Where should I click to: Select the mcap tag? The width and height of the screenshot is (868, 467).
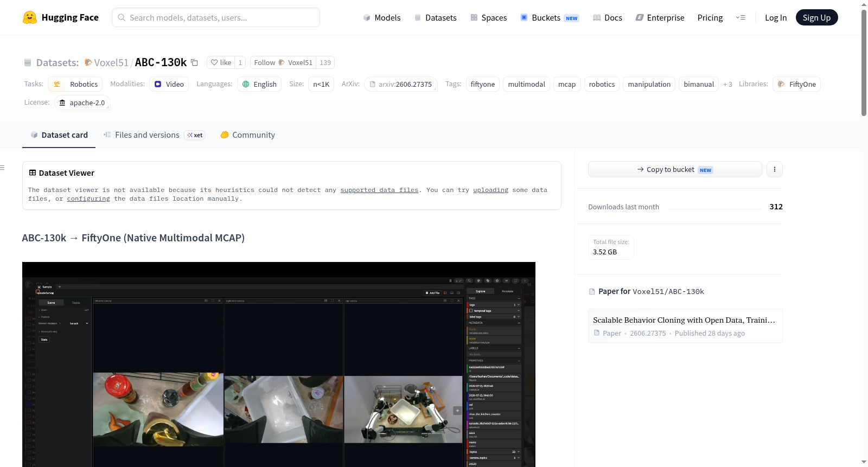[567, 84]
